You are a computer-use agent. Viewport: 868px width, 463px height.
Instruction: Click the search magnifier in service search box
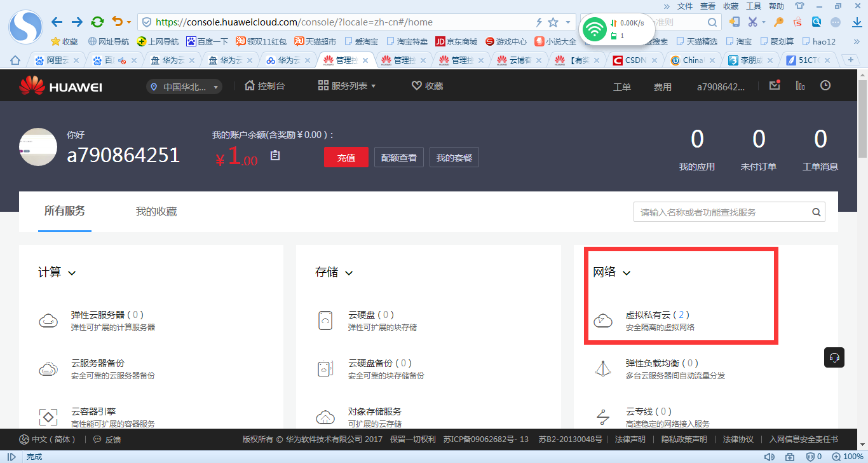click(x=817, y=212)
